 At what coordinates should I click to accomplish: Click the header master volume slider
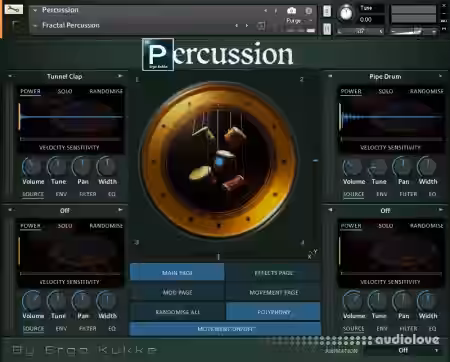(413, 31)
